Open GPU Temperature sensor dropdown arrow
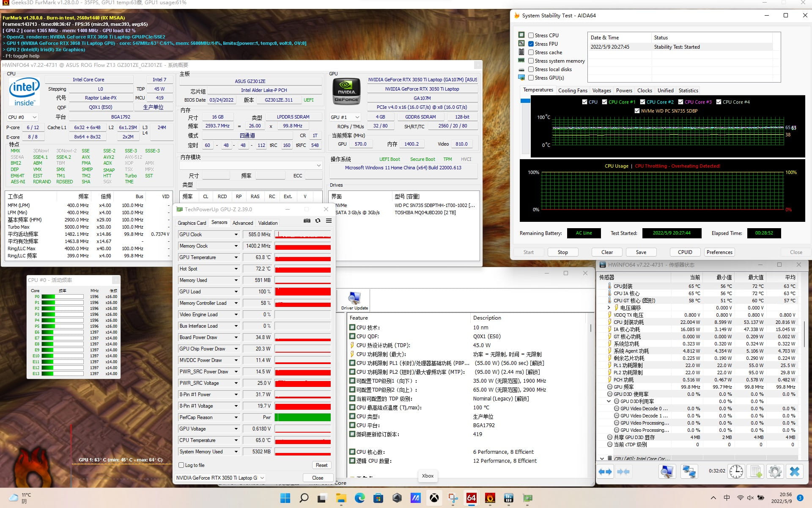812x508 pixels. [236, 257]
